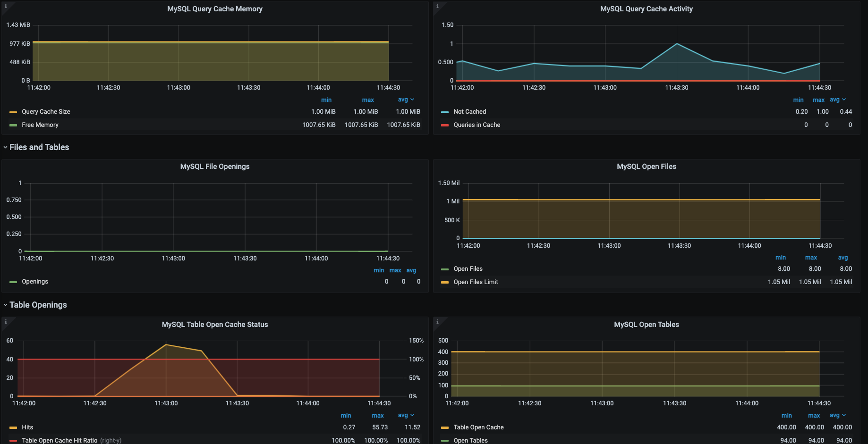868x444 pixels.
Task: Sort Open Tables legend by max
Action: point(814,416)
